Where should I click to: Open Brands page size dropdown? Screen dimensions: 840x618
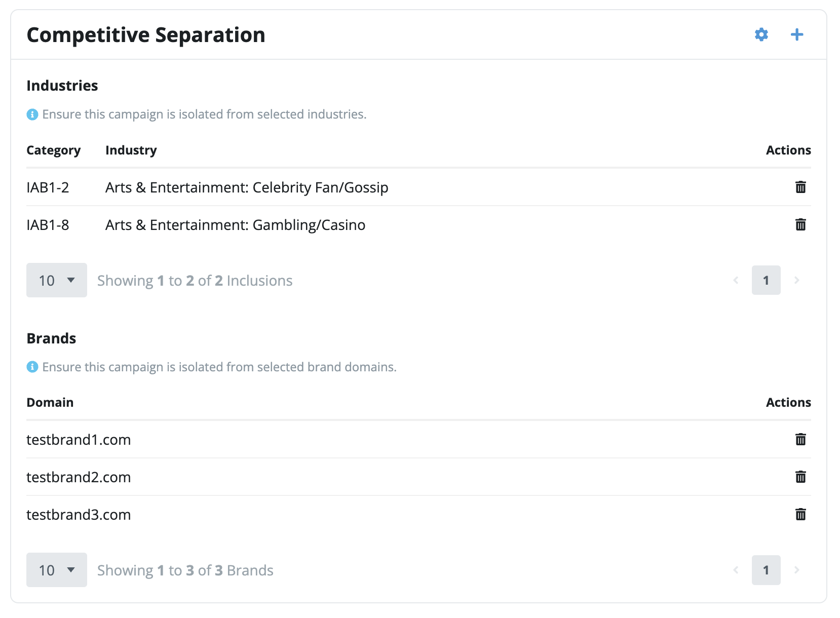[57, 570]
